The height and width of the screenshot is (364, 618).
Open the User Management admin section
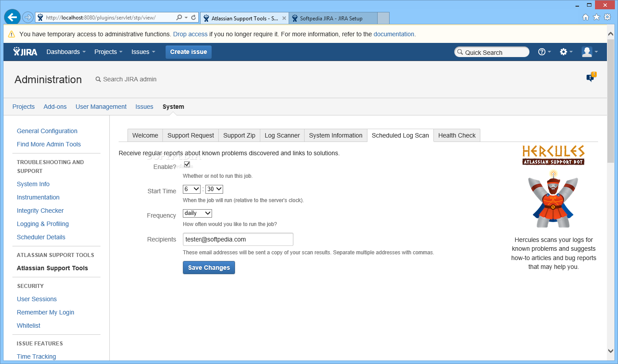point(101,107)
